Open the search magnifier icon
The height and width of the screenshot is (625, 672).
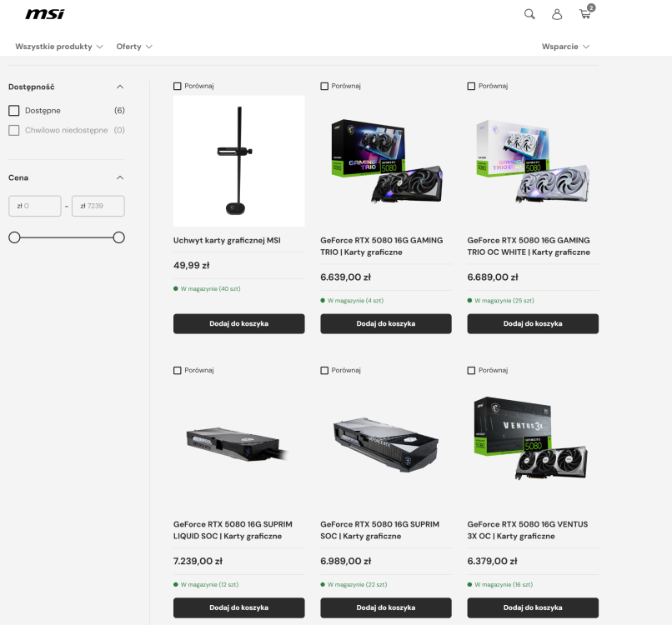(x=529, y=14)
